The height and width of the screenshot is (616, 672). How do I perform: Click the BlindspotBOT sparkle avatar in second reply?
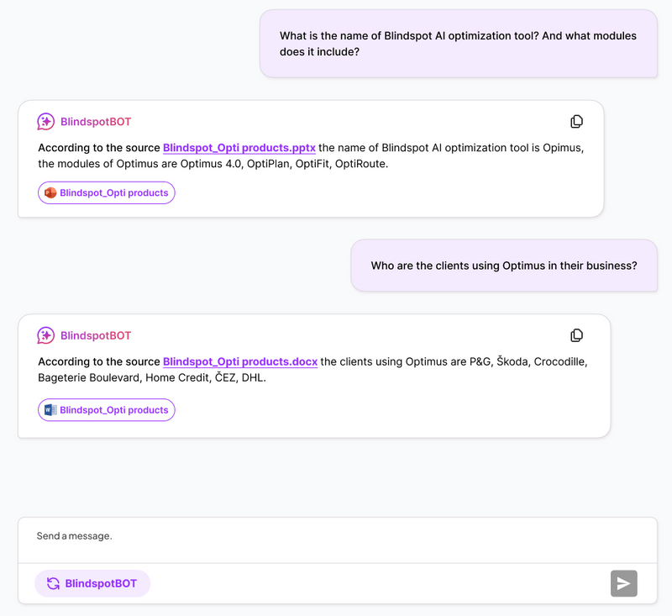click(46, 335)
